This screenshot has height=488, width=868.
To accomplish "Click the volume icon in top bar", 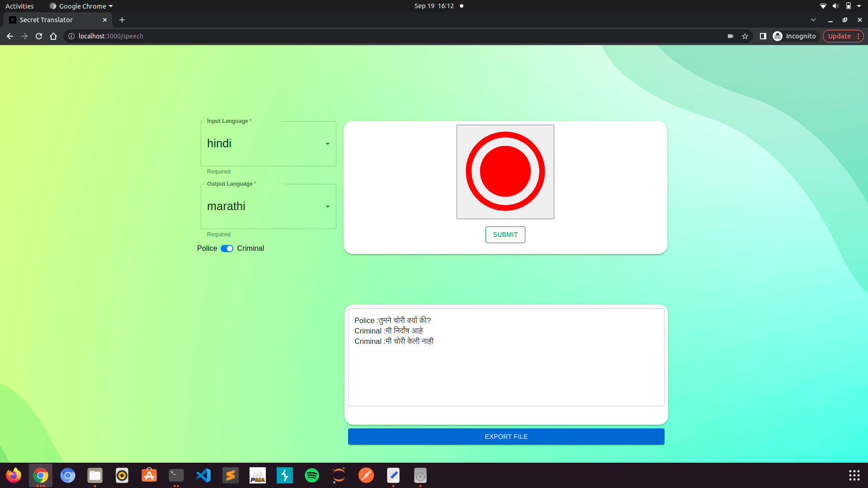I will point(835,6).
